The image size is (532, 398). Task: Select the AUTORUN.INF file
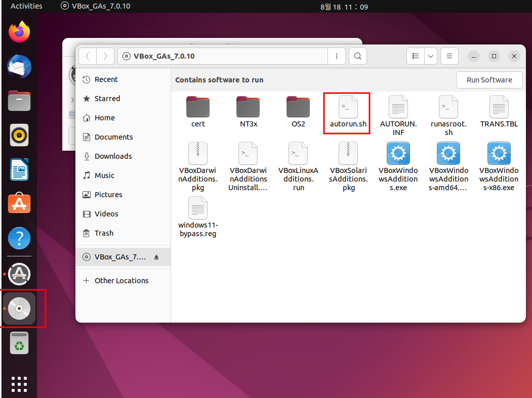tap(398, 116)
